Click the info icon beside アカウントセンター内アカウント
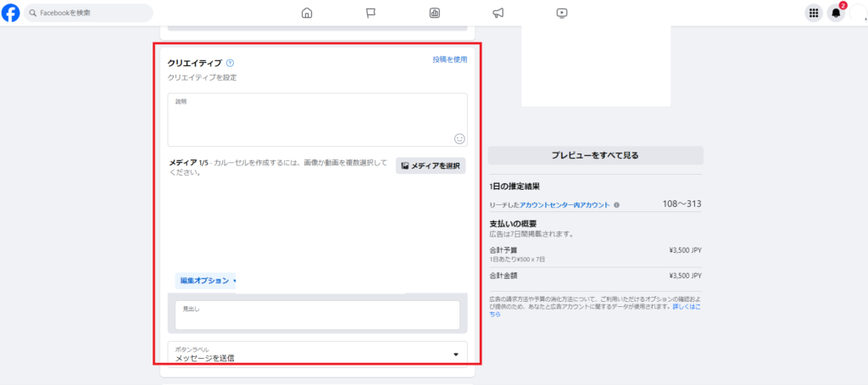Screen dimensions: 868x385 pos(616,205)
